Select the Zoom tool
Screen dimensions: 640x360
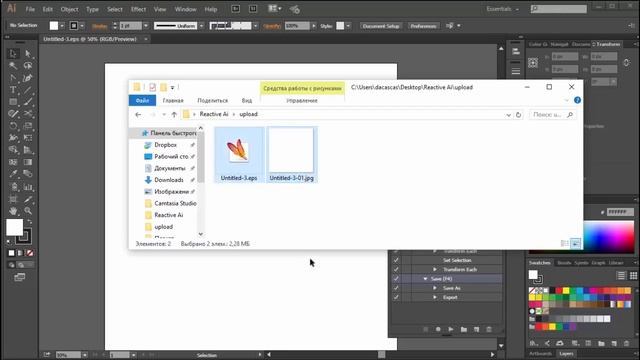pos(28,211)
